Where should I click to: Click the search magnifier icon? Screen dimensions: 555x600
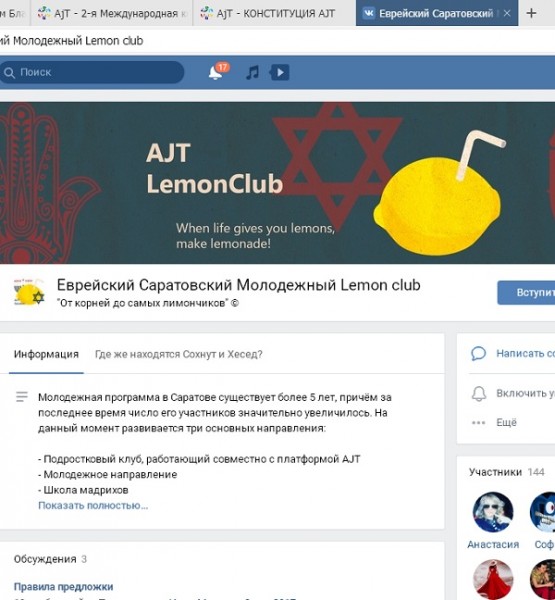(x=9, y=73)
